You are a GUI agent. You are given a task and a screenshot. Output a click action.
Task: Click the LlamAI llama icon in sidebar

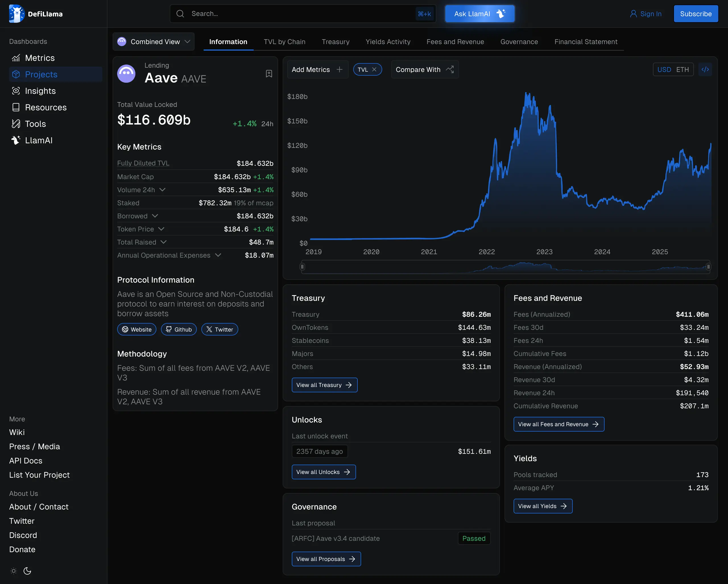point(16,140)
